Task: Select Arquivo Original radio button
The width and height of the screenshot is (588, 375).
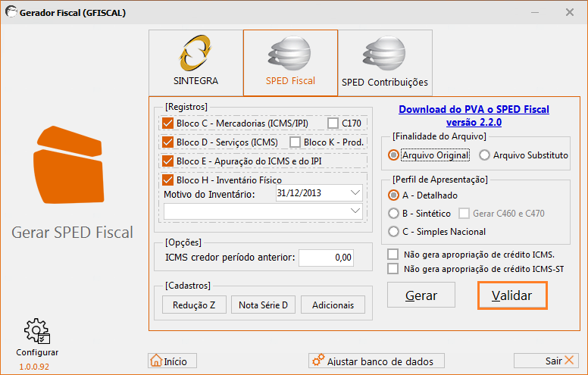Action: (x=393, y=155)
